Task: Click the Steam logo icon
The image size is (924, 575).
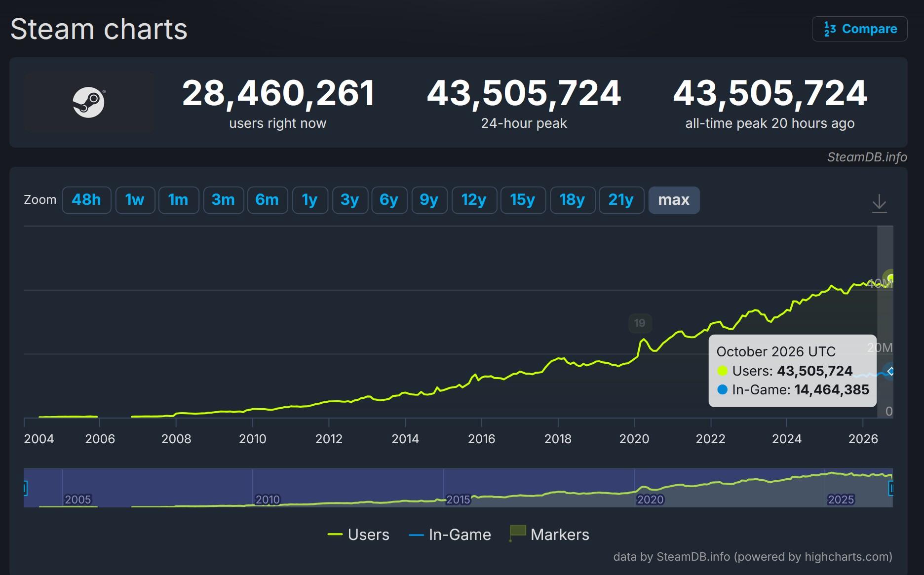Action: [x=89, y=102]
